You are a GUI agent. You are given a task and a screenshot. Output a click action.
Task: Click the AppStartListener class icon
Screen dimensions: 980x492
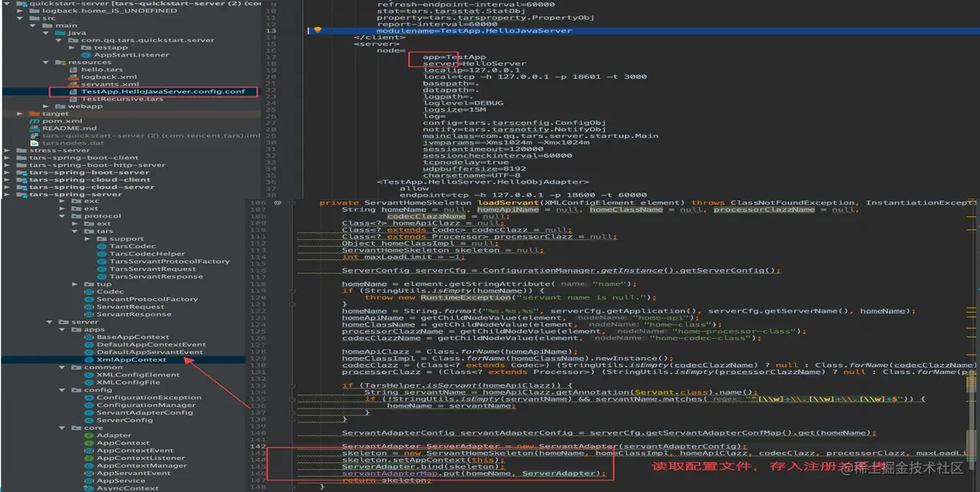pos(87,54)
